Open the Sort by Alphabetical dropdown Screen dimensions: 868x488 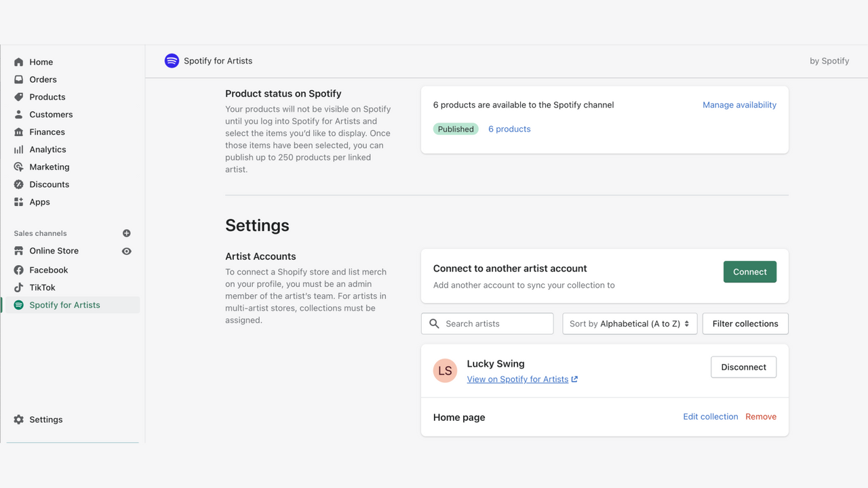pyautogui.click(x=629, y=324)
